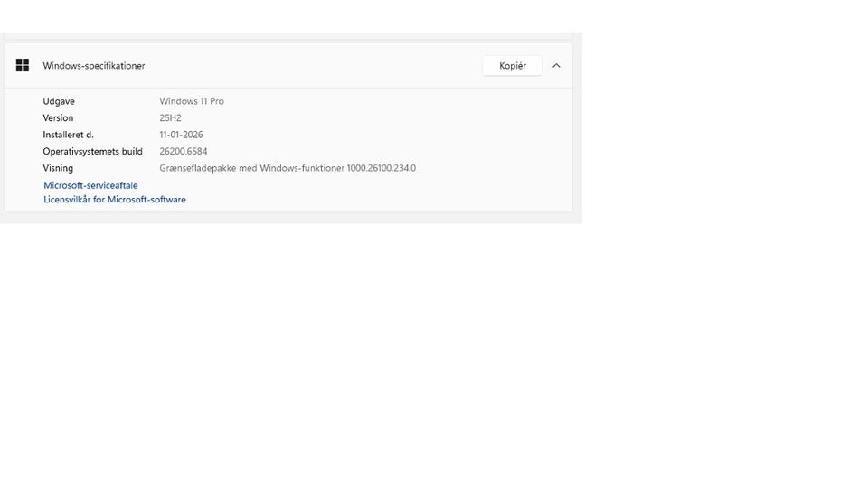
Task: Open the Microsoft-serviceaftale link
Action: [x=90, y=185]
